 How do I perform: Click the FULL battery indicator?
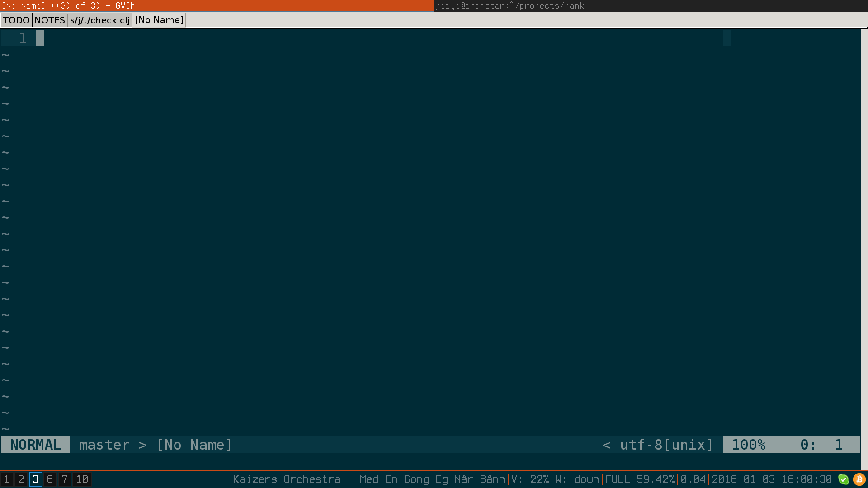(x=640, y=479)
